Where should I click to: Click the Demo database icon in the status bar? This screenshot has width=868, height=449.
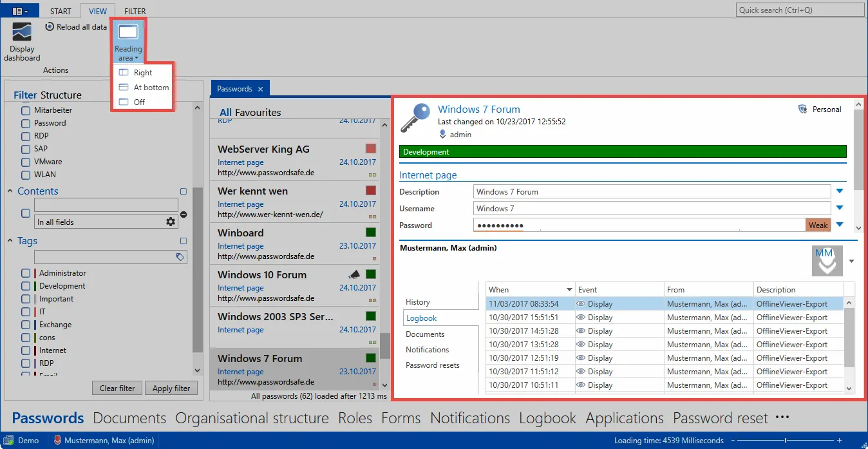click(8, 441)
